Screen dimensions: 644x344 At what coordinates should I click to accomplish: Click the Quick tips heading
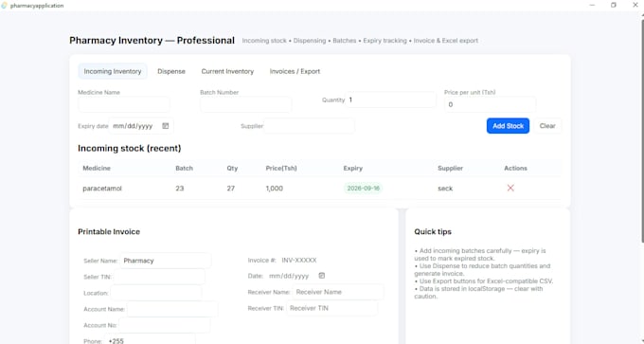[433, 232]
